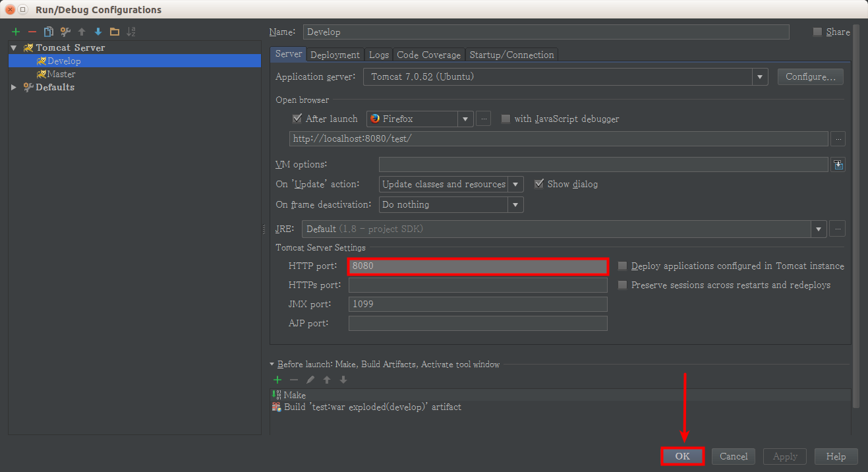Edit a Before Launch task with the pencil
The height and width of the screenshot is (472, 868).
click(310, 380)
